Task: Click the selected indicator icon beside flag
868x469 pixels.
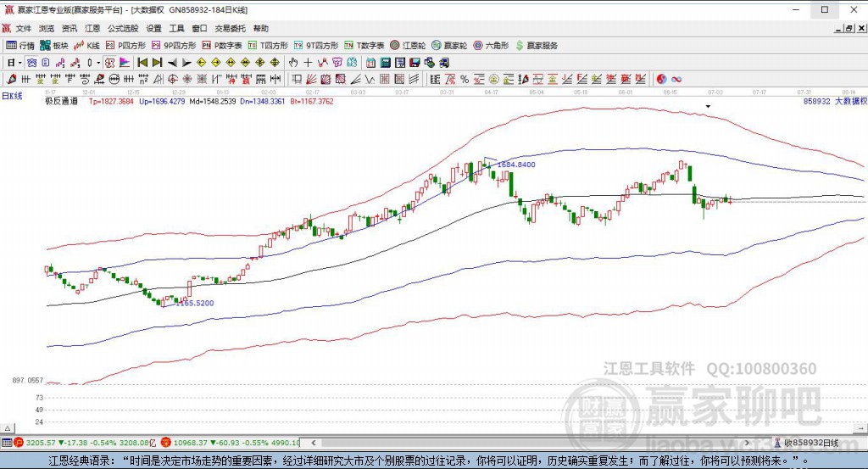Action: click(109, 63)
